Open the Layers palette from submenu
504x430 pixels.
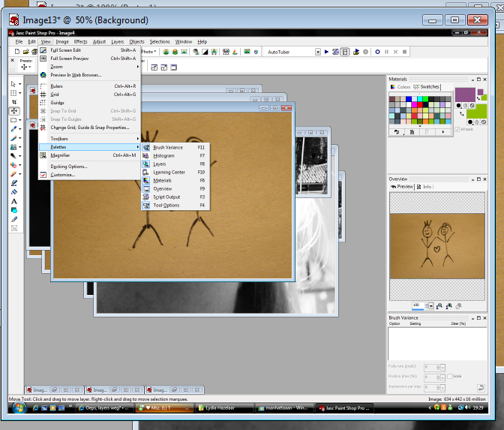(160, 164)
